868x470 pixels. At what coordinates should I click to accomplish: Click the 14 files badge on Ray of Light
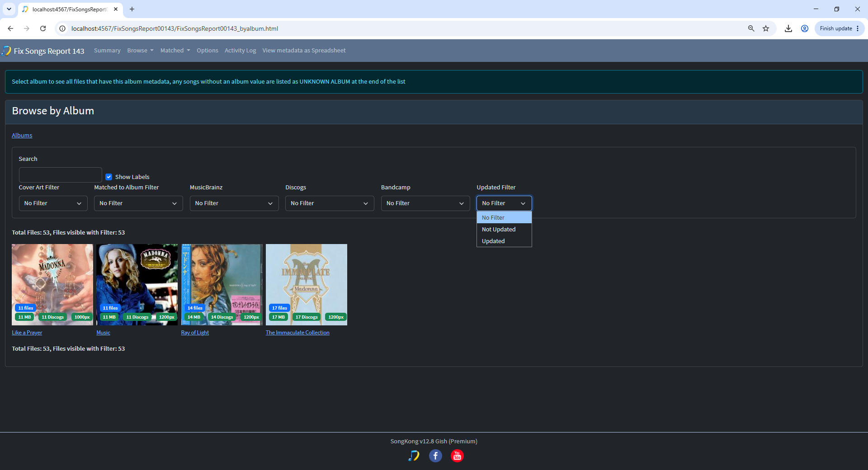tap(195, 308)
